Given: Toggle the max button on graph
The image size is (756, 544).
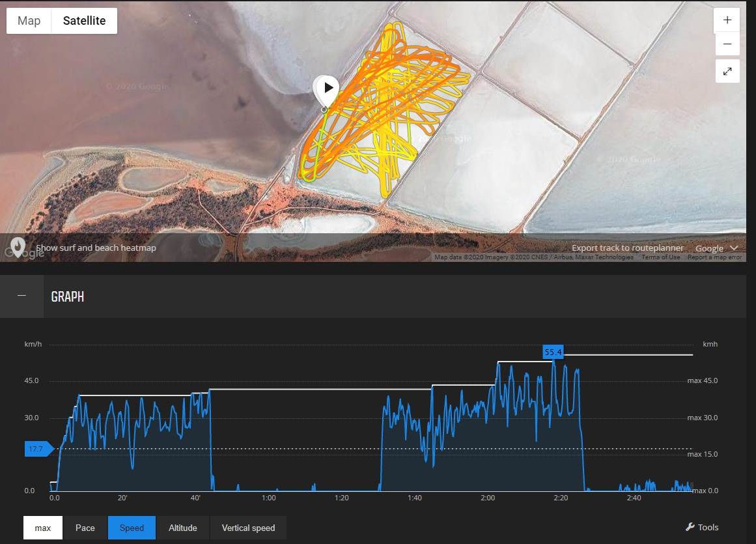Looking at the screenshot, I should click(43, 528).
